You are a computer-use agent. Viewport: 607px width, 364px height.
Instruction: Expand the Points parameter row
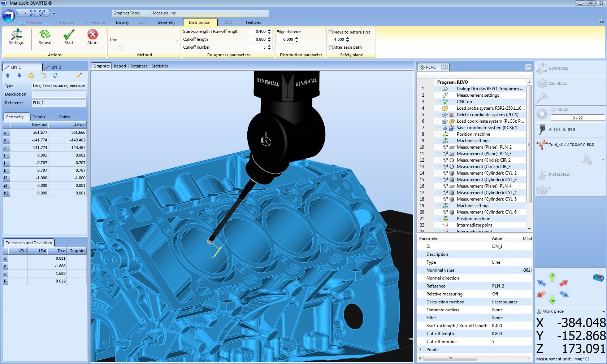pyautogui.click(x=420, y=350)
